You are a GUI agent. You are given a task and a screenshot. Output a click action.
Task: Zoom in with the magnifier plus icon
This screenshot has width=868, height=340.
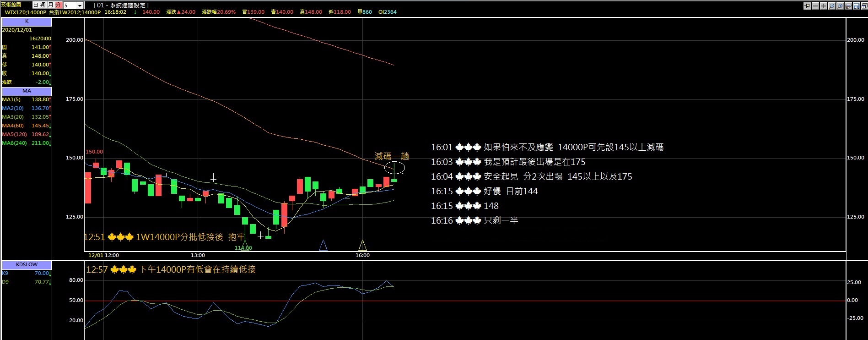tap(840, 6)
